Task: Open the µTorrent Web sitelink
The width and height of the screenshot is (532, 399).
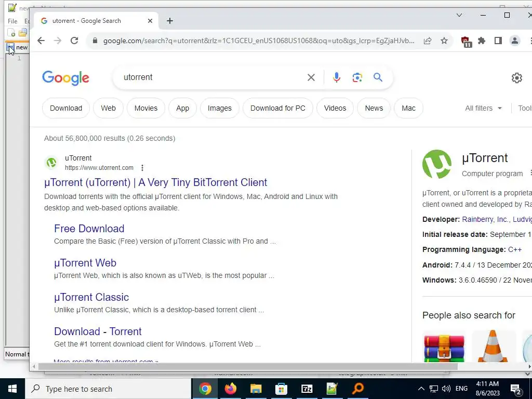Action: coord(85,263)
